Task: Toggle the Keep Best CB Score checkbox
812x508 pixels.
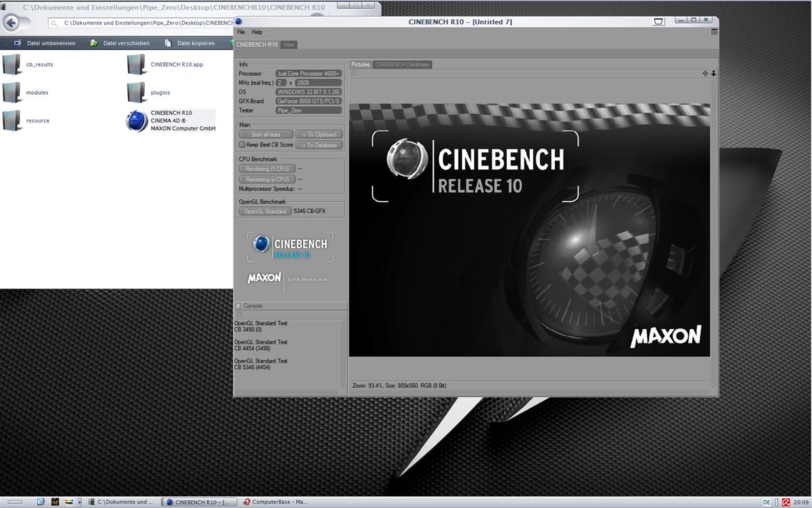Action: point(242,144)
